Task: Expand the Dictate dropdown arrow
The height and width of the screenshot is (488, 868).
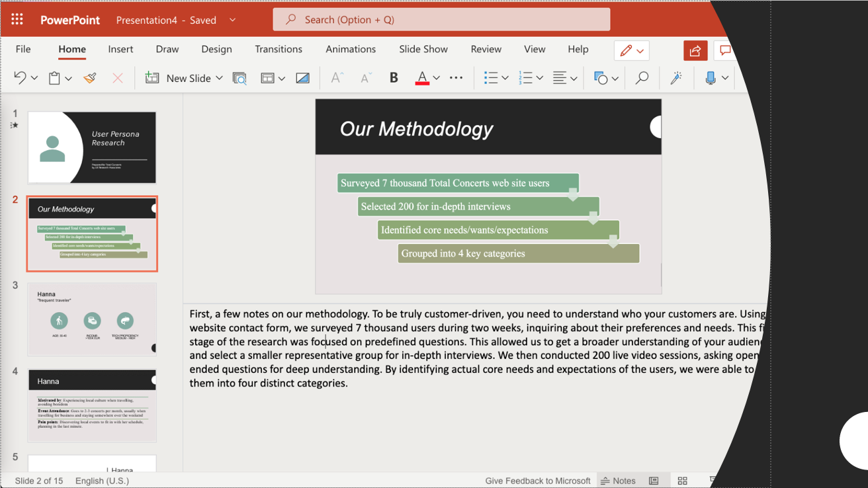Action: tap(725, 78)
